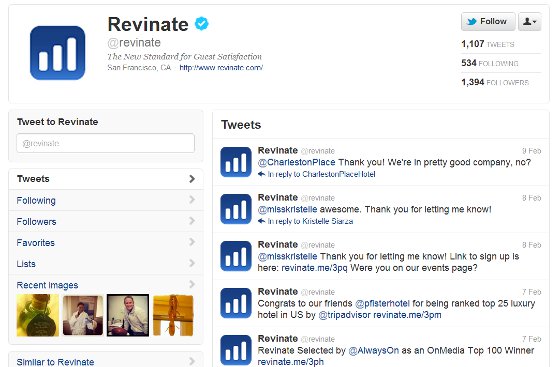Click the chevron on the Followers sidebar row
This screenshot has width=560, height=367.
(x=192, y=221)
